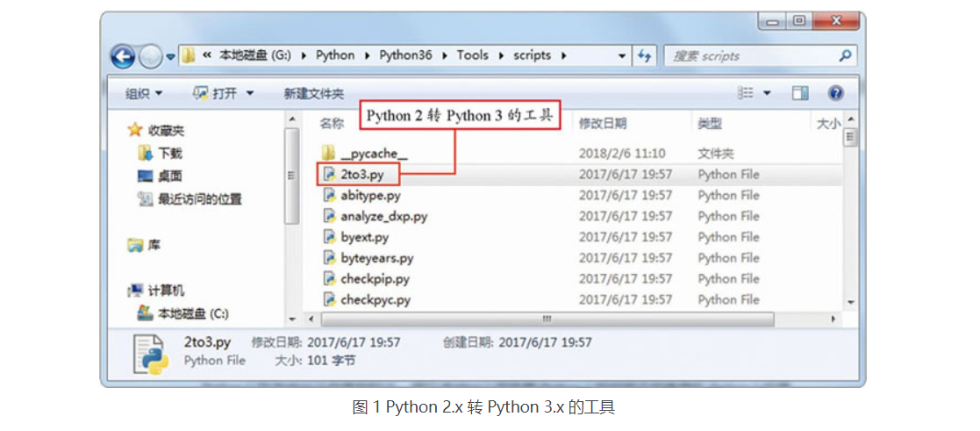The height and width of the screenshot is (431, 980).
Task: Click the star icon beside 收藏夹
Action: (135, 130)
